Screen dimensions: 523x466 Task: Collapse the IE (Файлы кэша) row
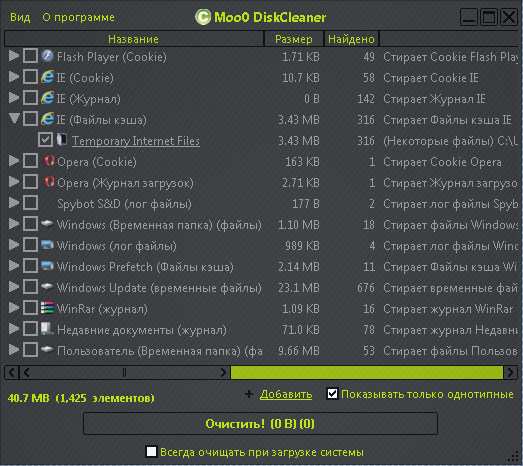14,118
